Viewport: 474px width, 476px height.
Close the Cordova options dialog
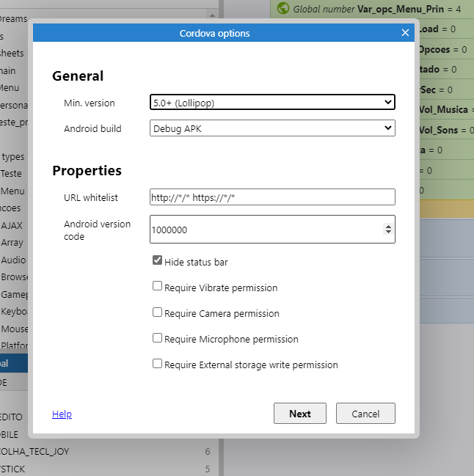pyautogui.click(x=405, y=33)
